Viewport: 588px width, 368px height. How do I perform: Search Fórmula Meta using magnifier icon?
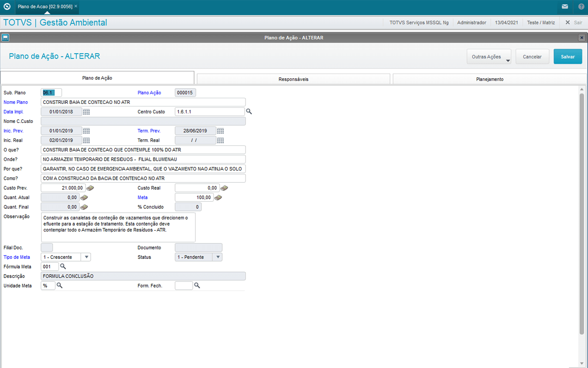click(63, 267)
